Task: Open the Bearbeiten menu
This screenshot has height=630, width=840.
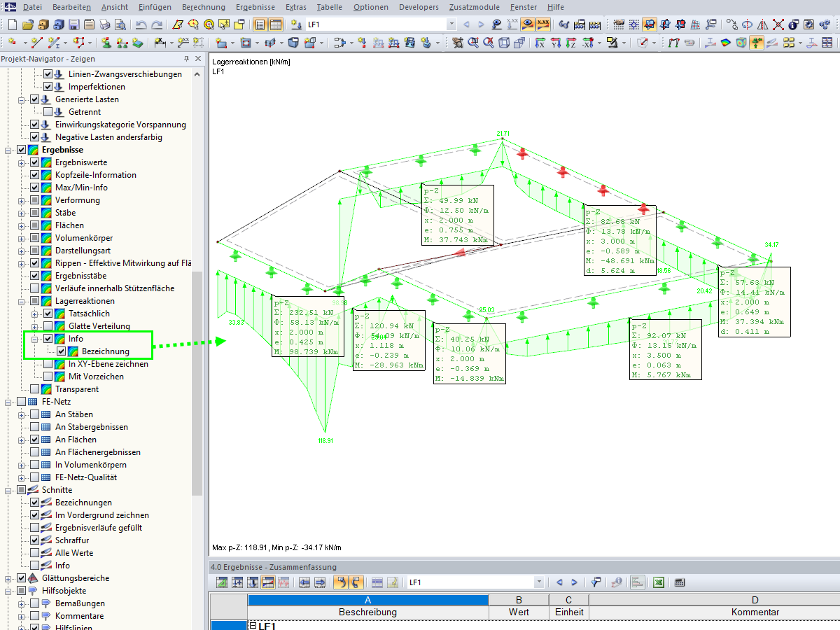Action: [71, 7]
